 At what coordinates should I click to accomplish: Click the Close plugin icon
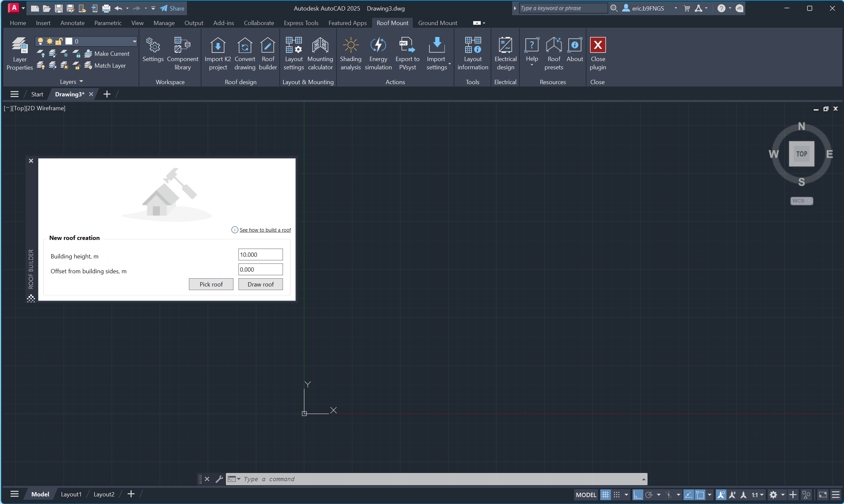[x=598, y=45]
